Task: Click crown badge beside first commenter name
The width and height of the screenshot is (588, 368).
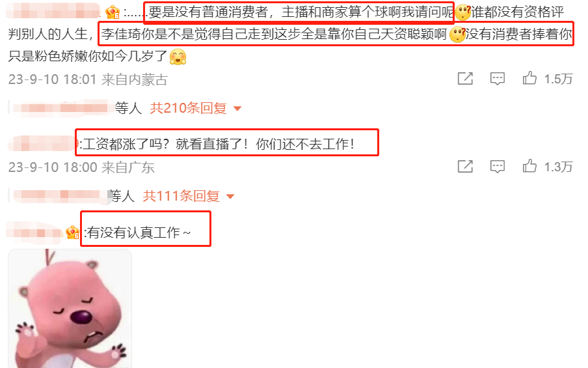Action: [112, 12]
